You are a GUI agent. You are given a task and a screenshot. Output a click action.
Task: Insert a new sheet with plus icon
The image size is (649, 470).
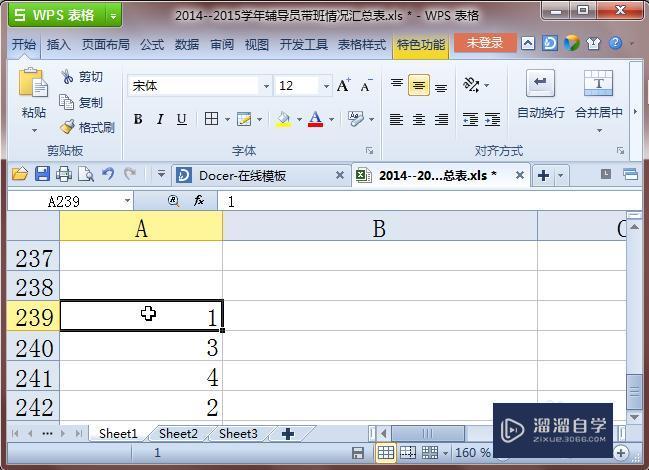[288, 434]
